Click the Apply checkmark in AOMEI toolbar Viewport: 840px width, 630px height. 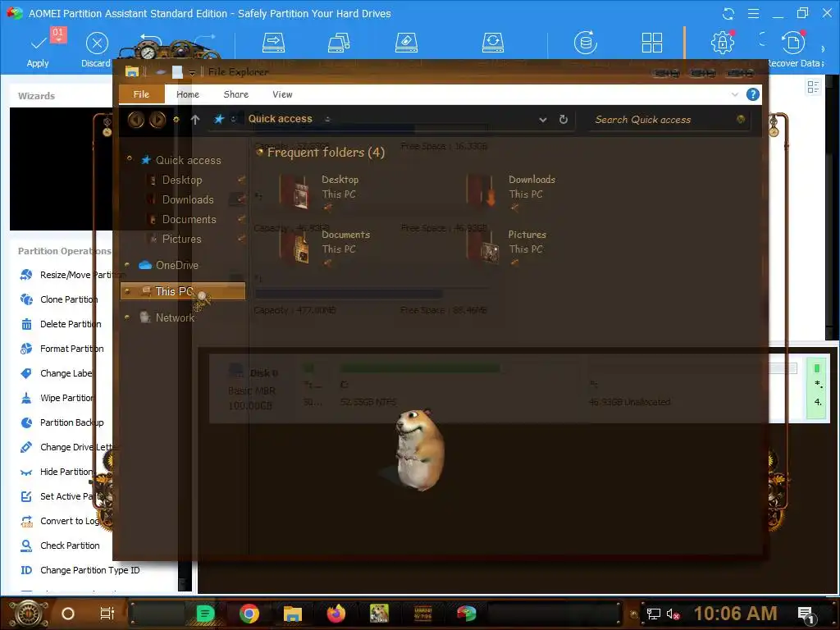(38, 43)
